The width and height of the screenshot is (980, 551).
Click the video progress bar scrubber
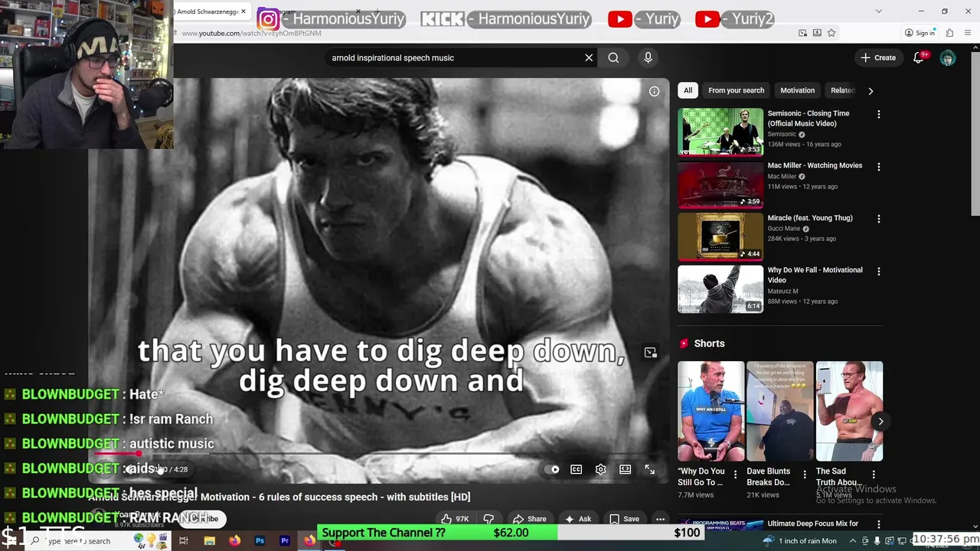click(x=139, y=454)
